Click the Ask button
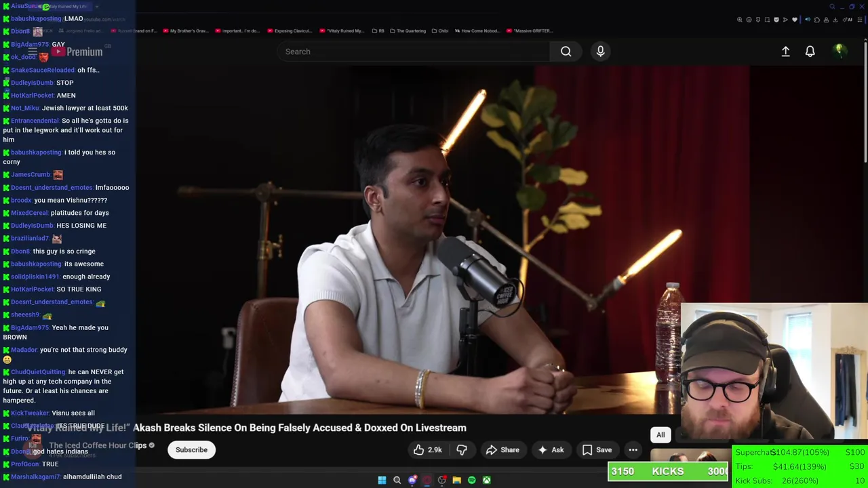 point(551,450)
